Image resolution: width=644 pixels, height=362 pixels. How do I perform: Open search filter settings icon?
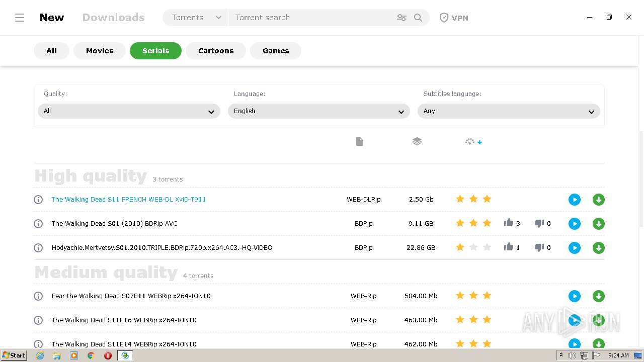point(401,18)
